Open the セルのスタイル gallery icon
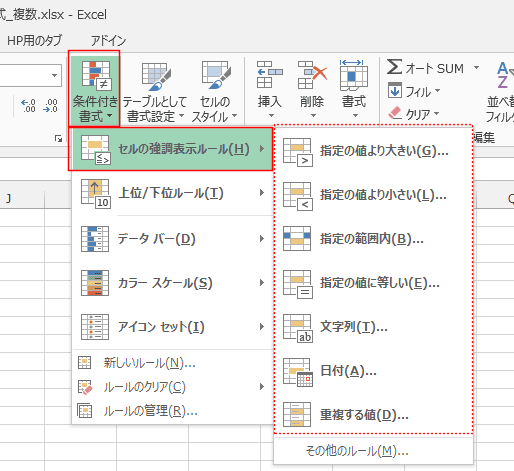 click(x=216, y=75)
